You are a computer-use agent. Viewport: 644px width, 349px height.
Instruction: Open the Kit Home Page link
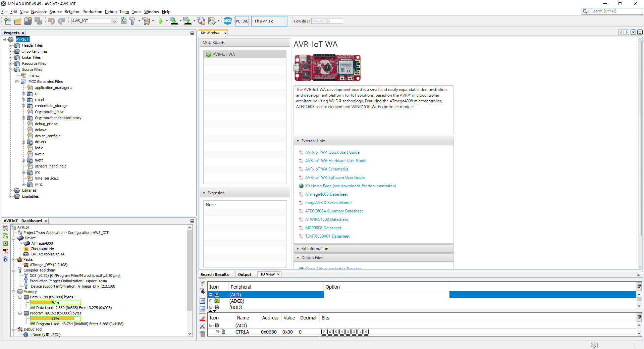tap(350, 186)
